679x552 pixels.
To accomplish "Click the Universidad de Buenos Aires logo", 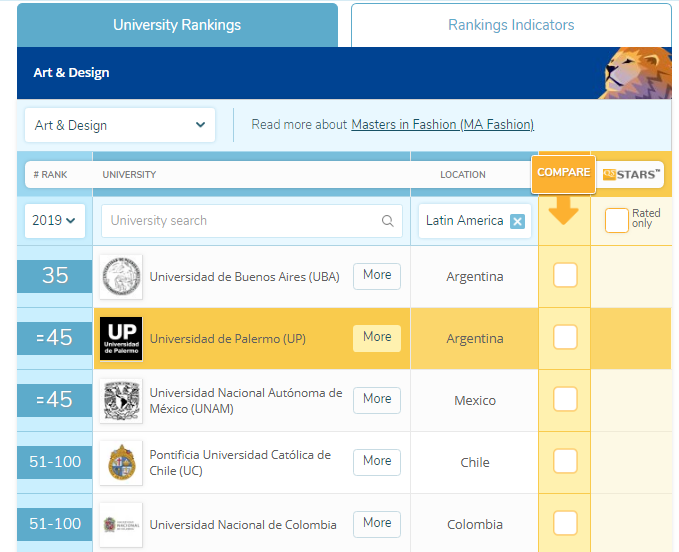I will coord(121,277).
